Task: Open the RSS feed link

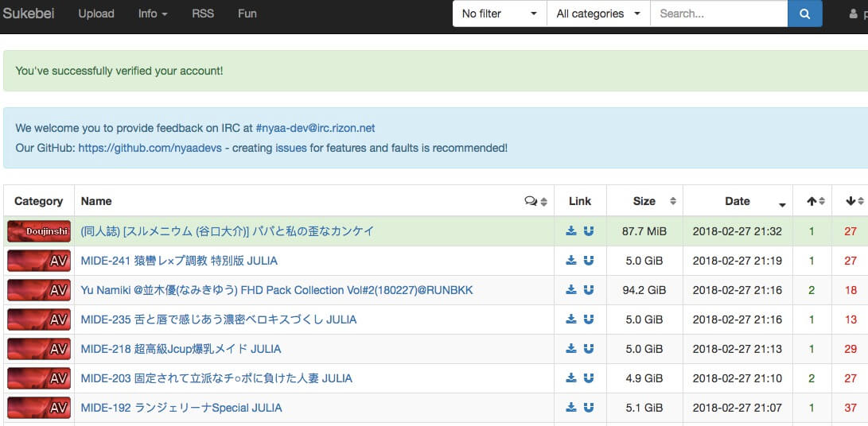Action: pyautogui.click(x=203, y=14)
